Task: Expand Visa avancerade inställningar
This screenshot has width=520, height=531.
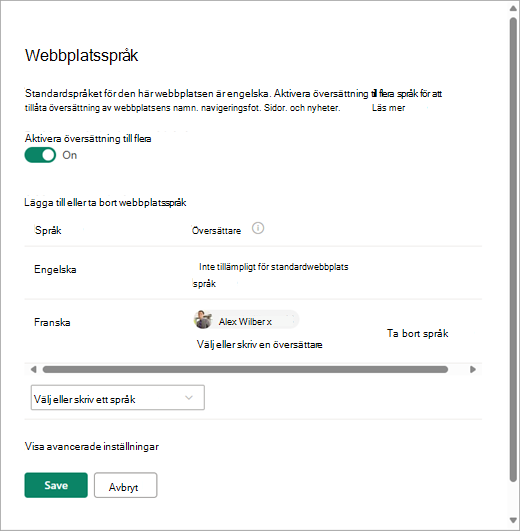Action: coord(92,446)
